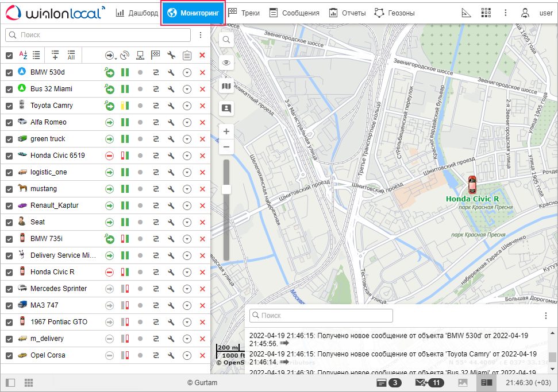This screenshot has width=558, height=392.
Task: Click the map zoom slider handle
Action: click(226, 189)
